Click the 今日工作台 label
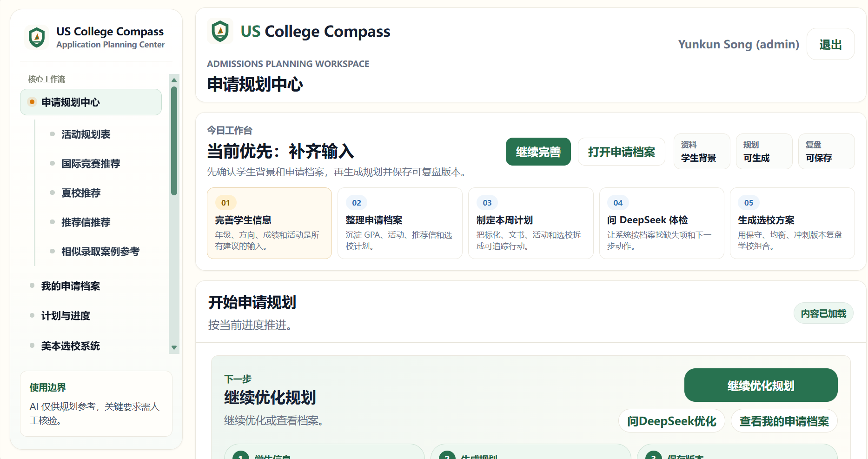The width and height of the screenshot is (868, 459). click(x=230, y=130)
